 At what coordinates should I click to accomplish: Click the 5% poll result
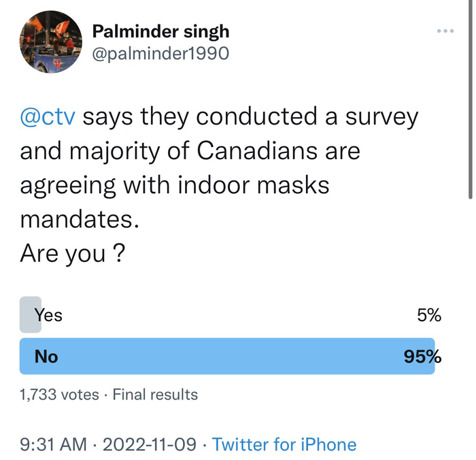click(428, 315)
